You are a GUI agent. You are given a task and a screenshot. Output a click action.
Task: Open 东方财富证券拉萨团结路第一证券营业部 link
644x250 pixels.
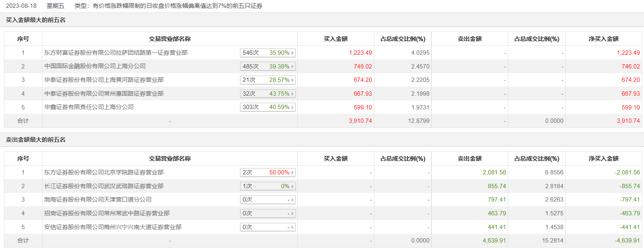point(116,53)
